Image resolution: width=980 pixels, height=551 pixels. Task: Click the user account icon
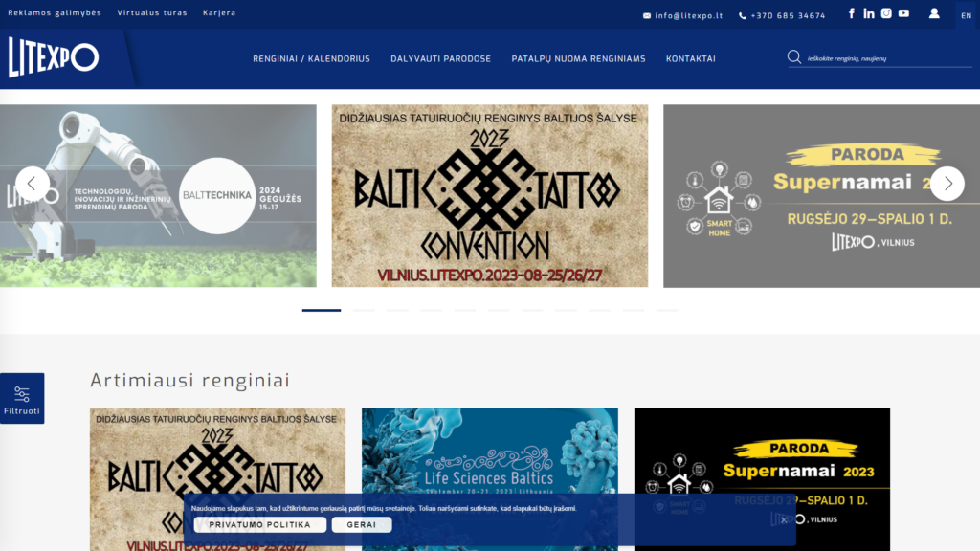(934, 13)
